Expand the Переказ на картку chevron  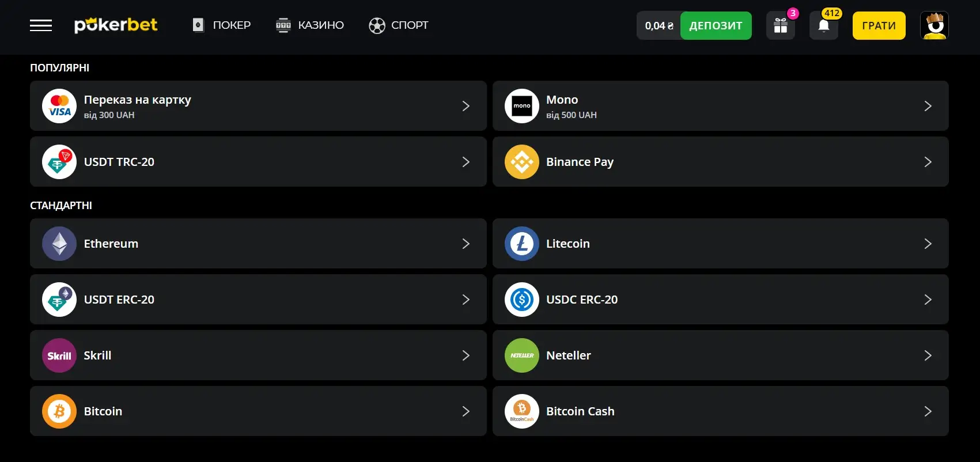tap(466, 106)
